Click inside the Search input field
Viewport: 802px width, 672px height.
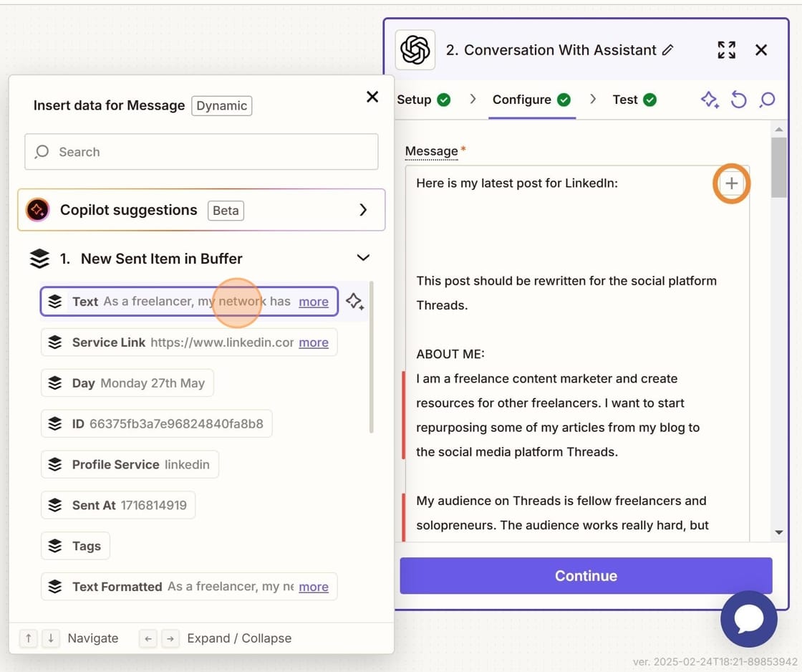(200, 151)
